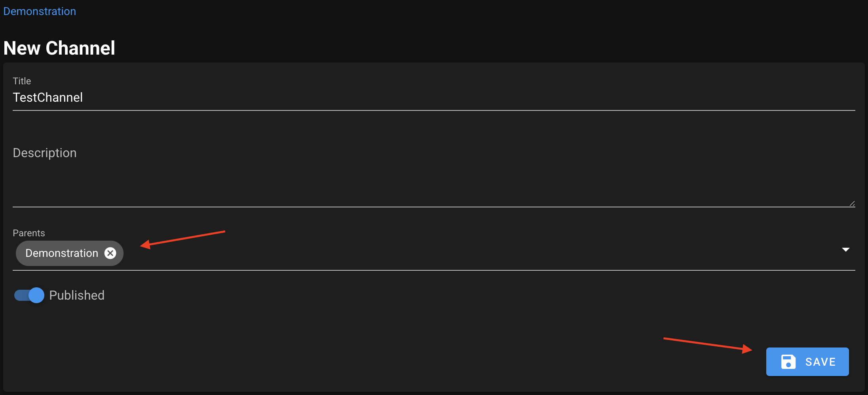868x395 pixels.
Task: Click the floppy disk save icon
Action: (788, 362)
